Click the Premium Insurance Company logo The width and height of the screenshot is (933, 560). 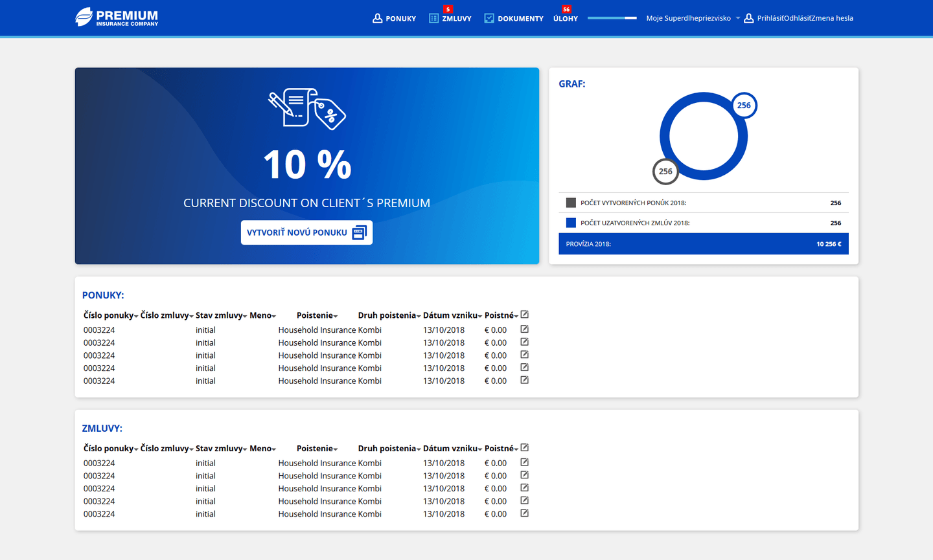117,17
